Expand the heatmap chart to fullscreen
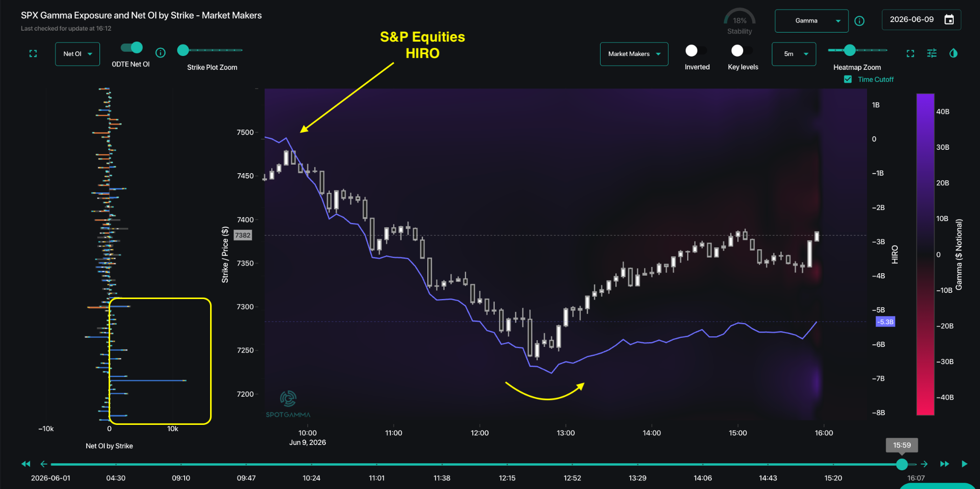 point(911,54)
